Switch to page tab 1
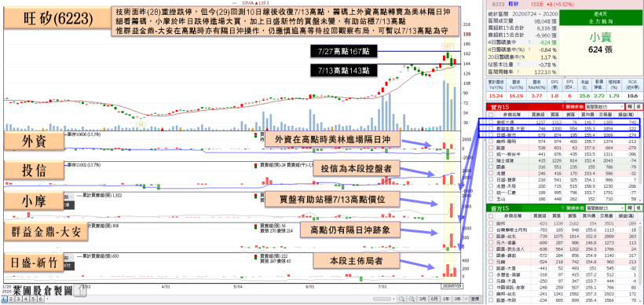The height and width of the screenshot is (305, 644). [4, 299]
